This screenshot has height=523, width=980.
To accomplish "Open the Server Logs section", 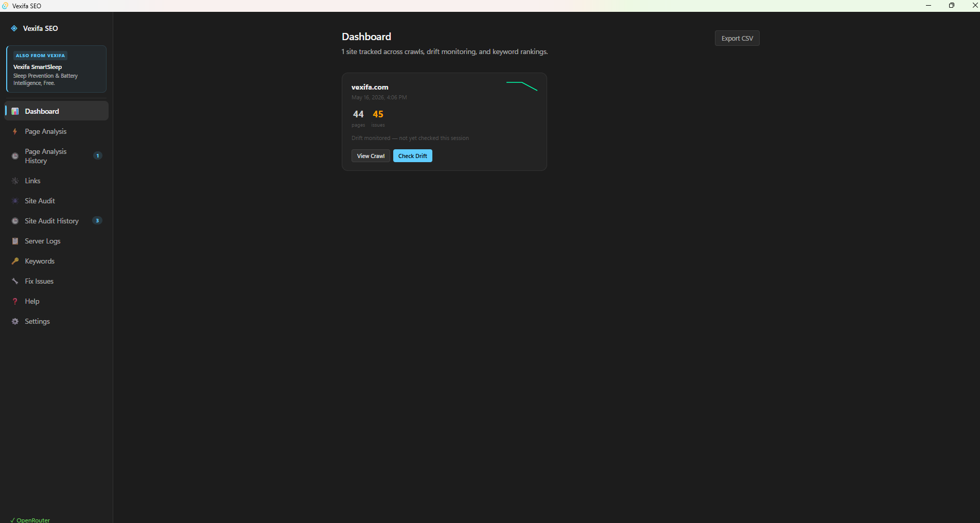I will (57, 241).
